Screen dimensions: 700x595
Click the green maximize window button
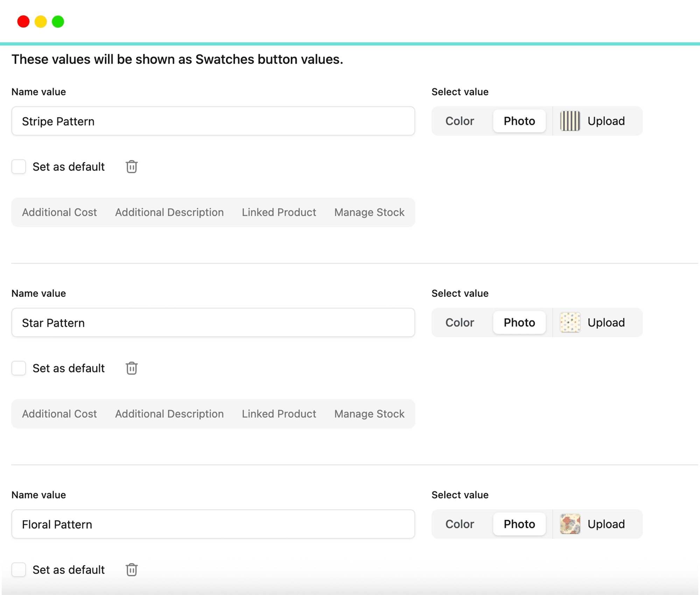pyautogui.click(x=58, y=22)
